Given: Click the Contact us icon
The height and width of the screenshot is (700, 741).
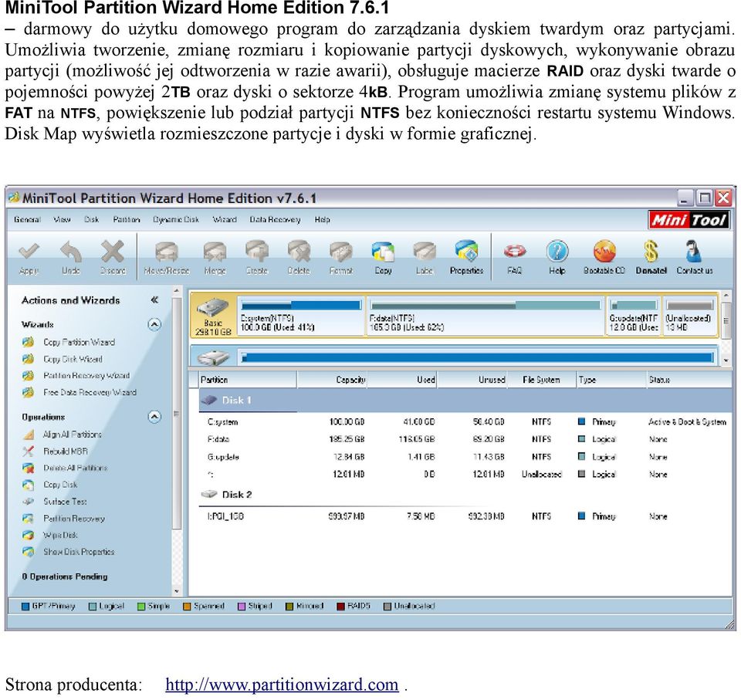Looking at the screenshot, I should tap(693, 251).
